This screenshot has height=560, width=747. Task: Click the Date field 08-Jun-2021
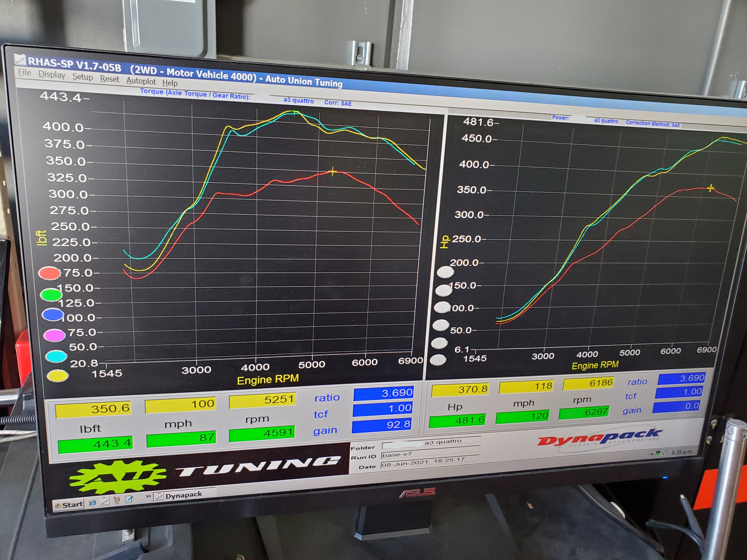430,462
